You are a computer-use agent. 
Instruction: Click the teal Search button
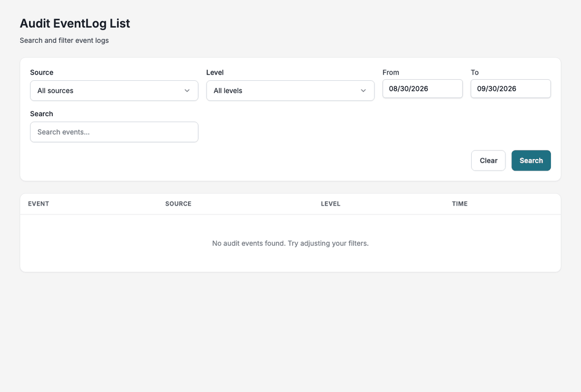pos(531,161)
